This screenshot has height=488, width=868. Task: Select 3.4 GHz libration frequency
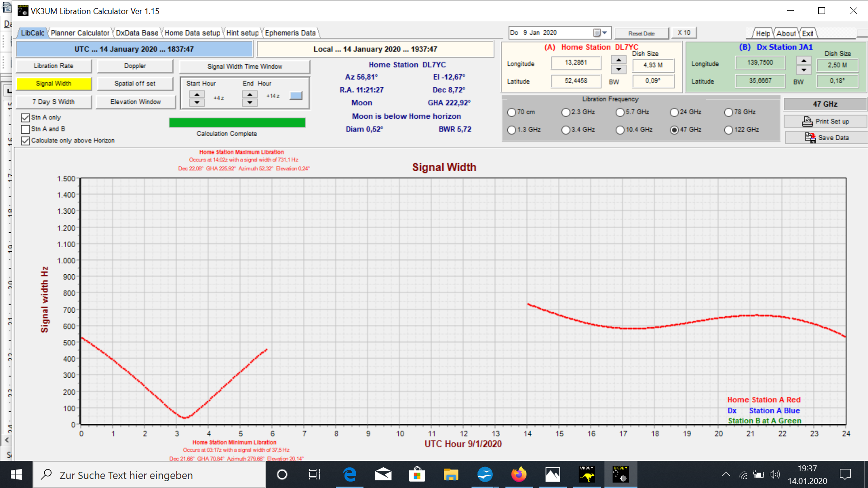566,130
